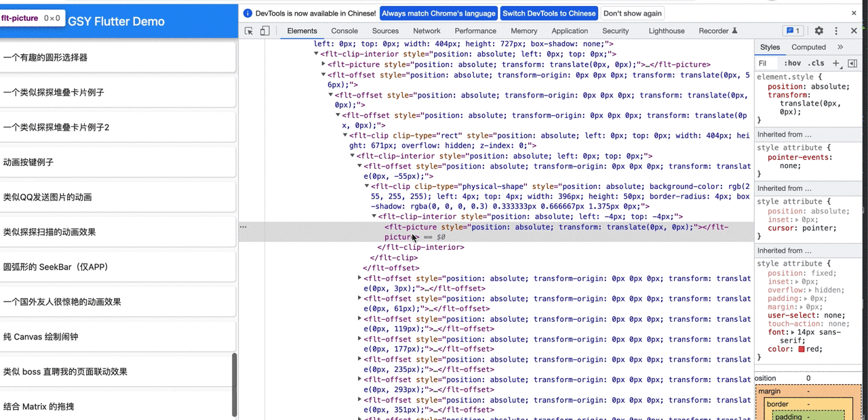The height and width of the screenshot is (420, 868).
Task: Open DevTools settings gear
Action: click(819, 31)
